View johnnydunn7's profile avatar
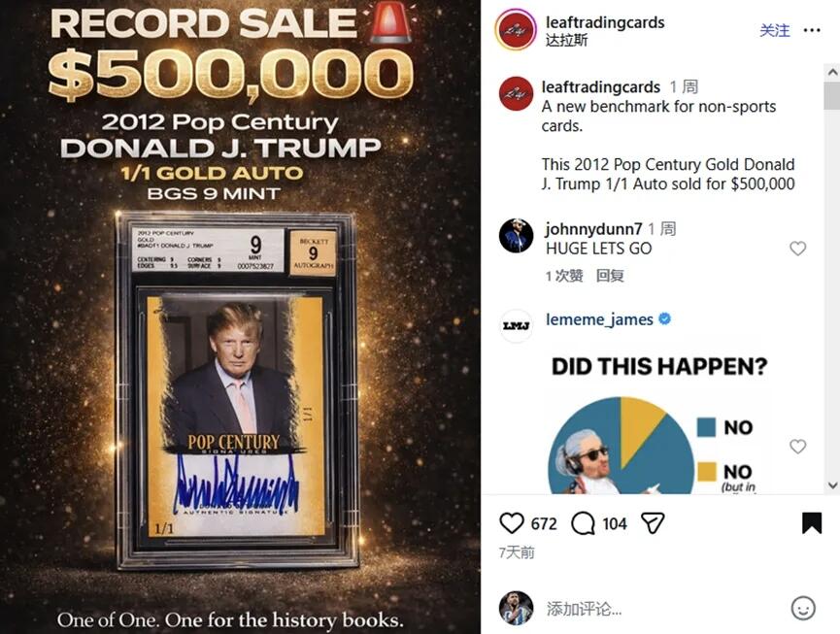The image size is (840, 634). [516, 236]
